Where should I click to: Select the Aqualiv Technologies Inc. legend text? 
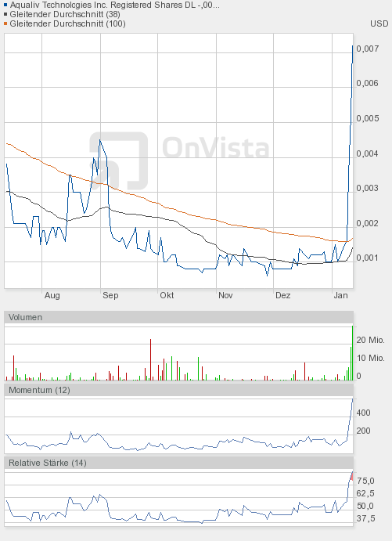[x=114, y=5]
